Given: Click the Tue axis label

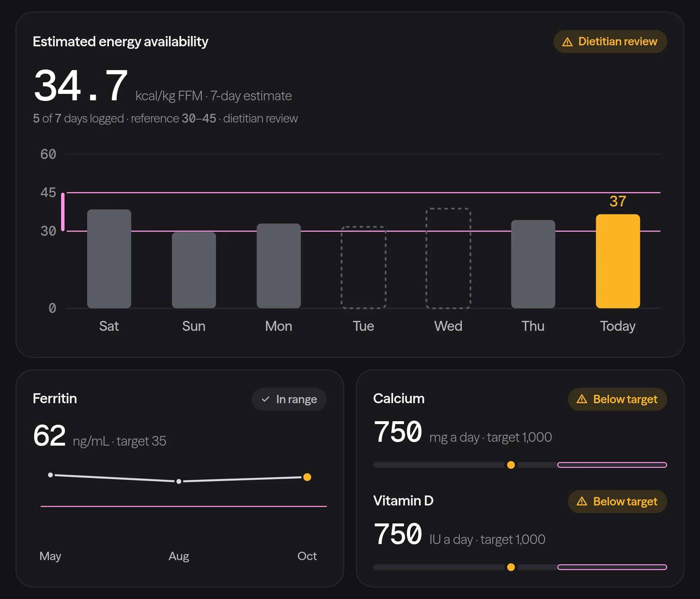Looking at the screenshot, I should [x=363, y=326].
